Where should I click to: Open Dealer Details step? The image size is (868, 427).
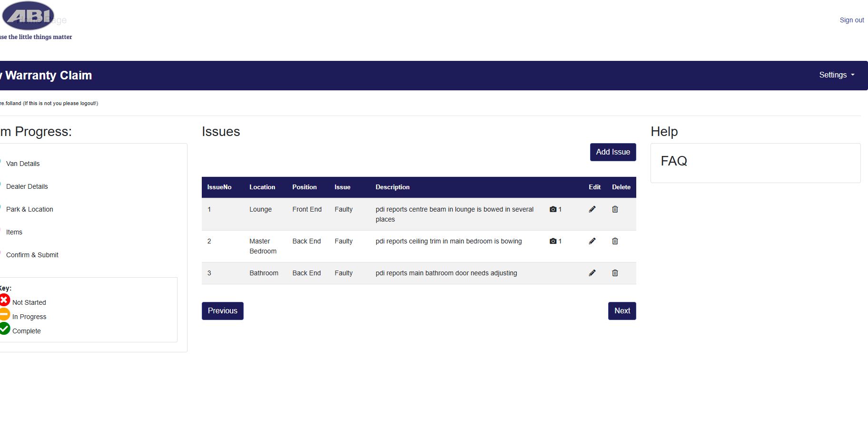[27, 186]
